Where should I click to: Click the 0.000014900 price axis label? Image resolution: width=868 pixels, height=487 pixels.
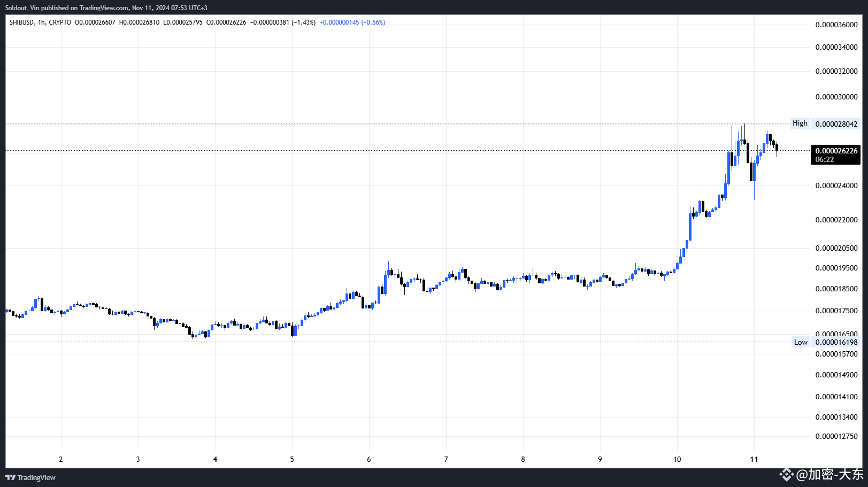pyautogui.click(x=836, y=375)
